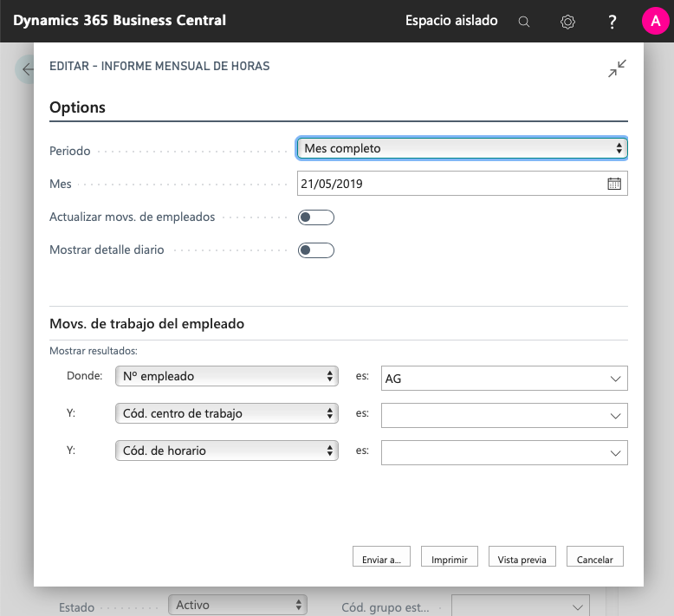Screen dimensions: 674x616
Task: Open the Cód. centro de trabajo selector
Action: (x=226, y=414)
